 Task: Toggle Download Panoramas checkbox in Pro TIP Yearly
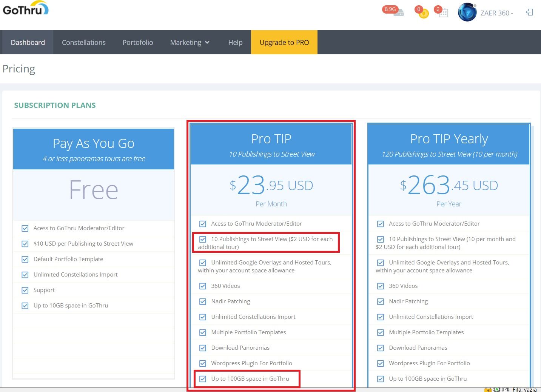click(381, 348)
